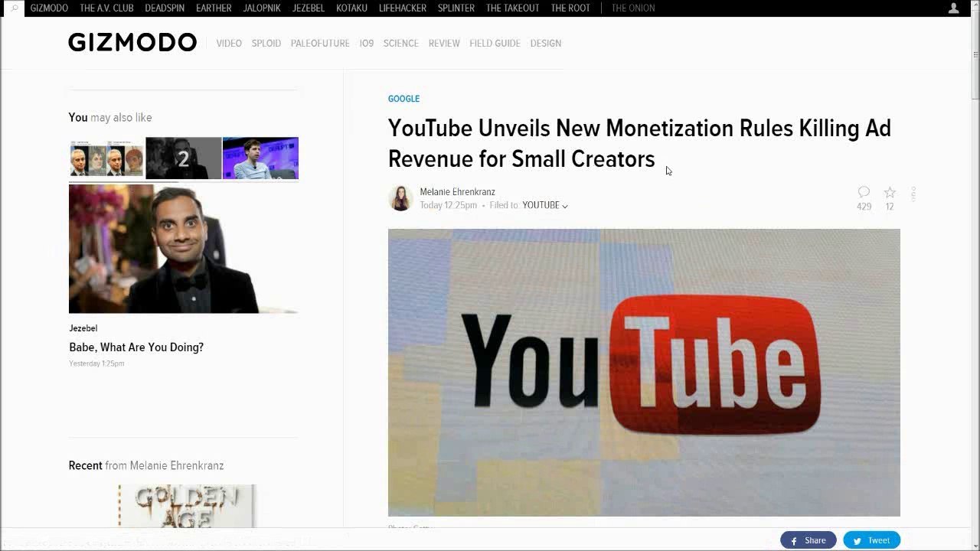Go to the Lifehacker site

(x=403, y=8)
